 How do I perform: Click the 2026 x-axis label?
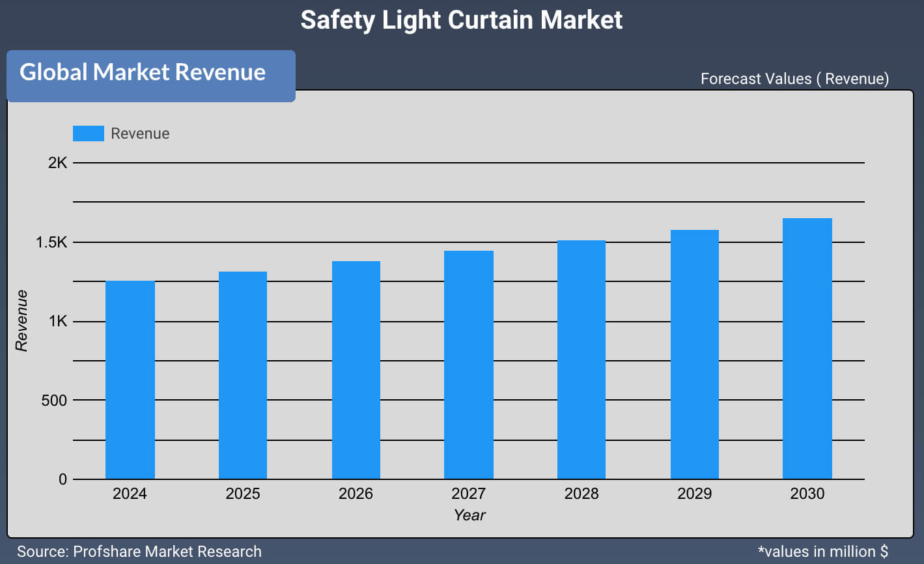[x=356, y=494]
